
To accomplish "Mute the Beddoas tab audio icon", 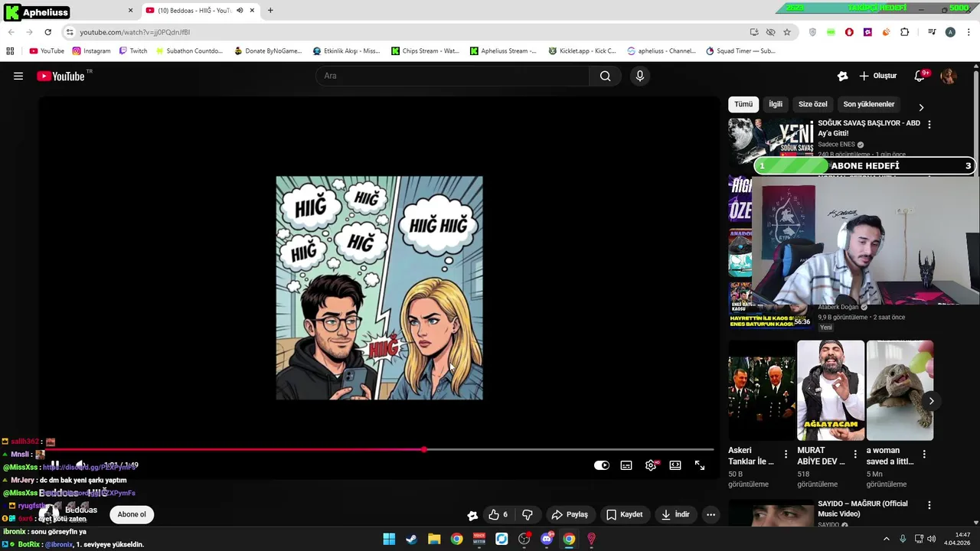I will click(240, 10).
